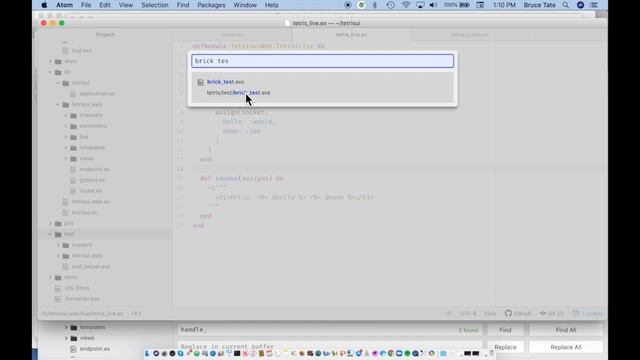Open the Edit menu
The height and width of the screenshot is (360, 640).
click(105, 5)
